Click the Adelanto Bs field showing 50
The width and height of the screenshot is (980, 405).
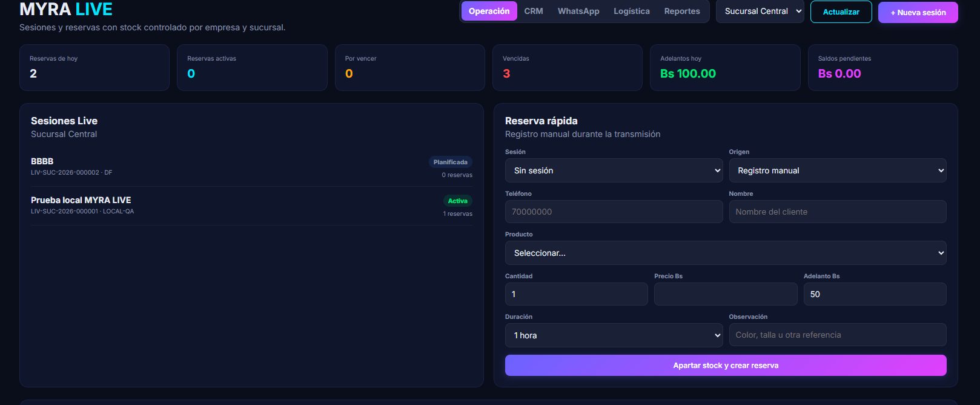[875, 294]
